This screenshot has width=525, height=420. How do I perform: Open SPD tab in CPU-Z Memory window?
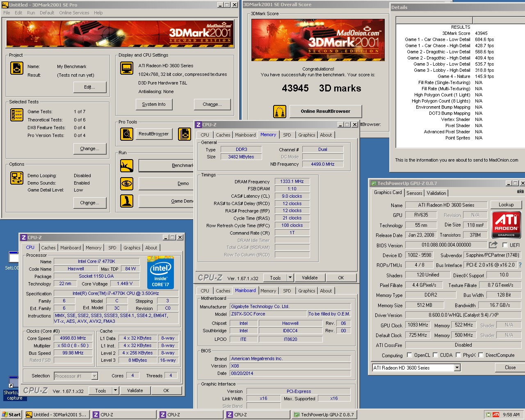(x=287, y=135)
